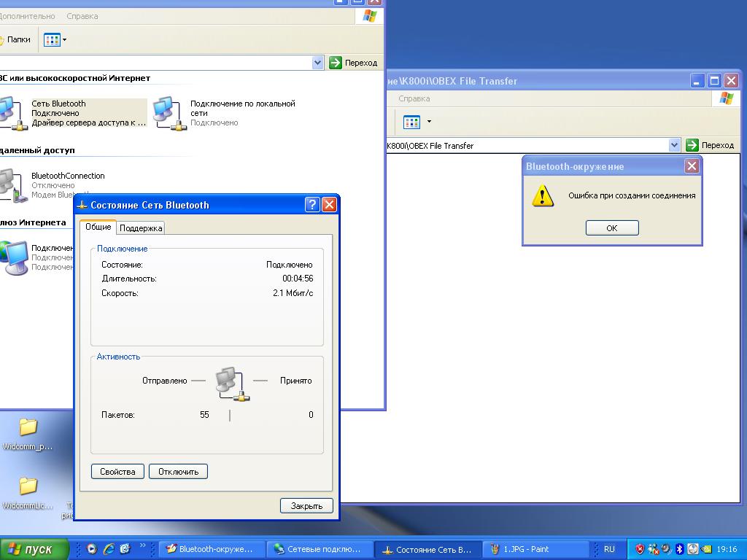This screenshot has height=560, width=747.
Task: Expand address dropdown in OBEX File Transfer window
Action: 674,145
